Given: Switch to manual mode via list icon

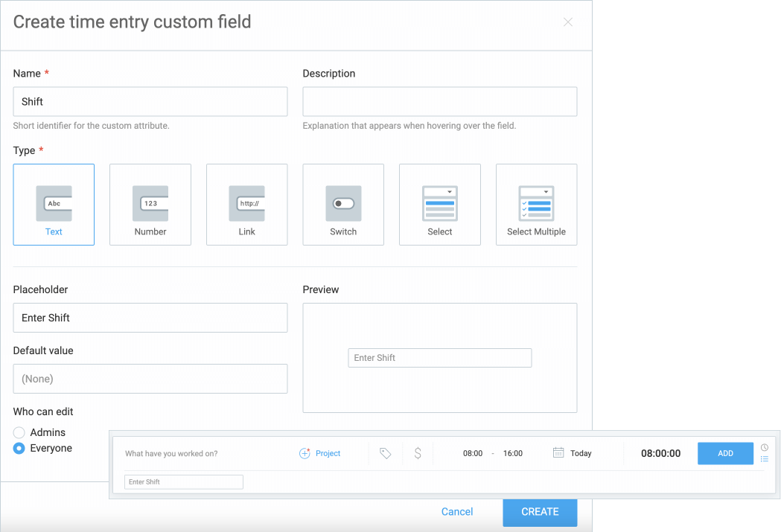Looking at the screenshot, I should coord(764,459).
